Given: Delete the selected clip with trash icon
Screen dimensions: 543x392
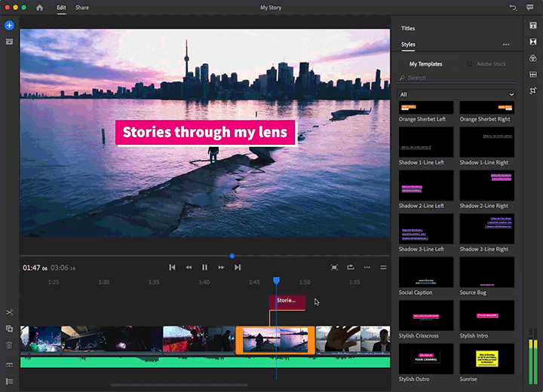Looking at the screenshot, I should coord(9,345).
